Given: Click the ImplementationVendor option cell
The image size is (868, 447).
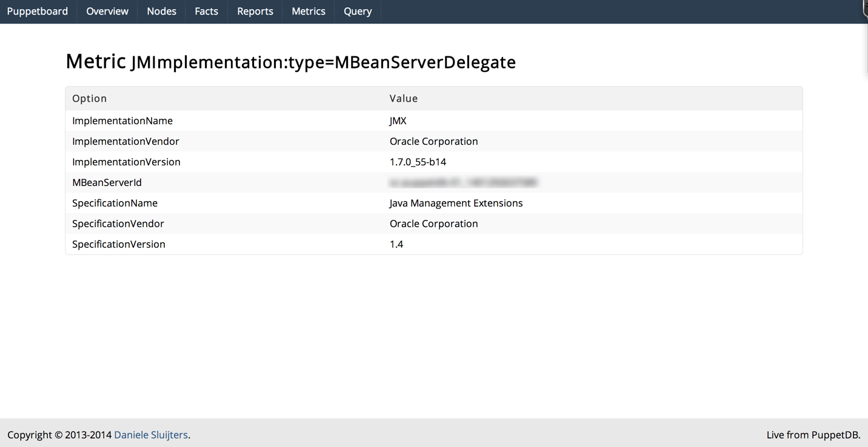Looking at the screenshot, I should (125, 141).
